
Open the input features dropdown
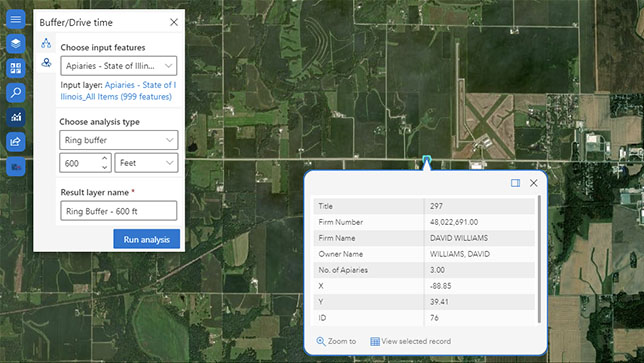point(119,66)
